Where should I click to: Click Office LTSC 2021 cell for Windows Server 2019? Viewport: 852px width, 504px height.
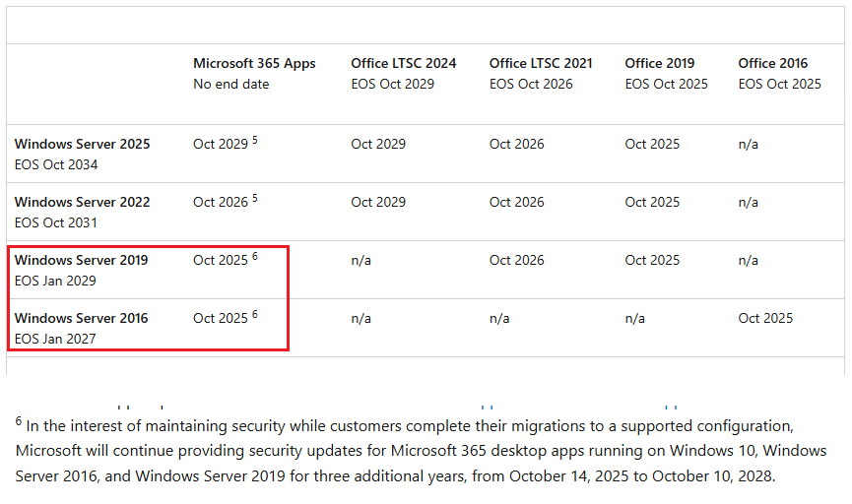(517, 260)
